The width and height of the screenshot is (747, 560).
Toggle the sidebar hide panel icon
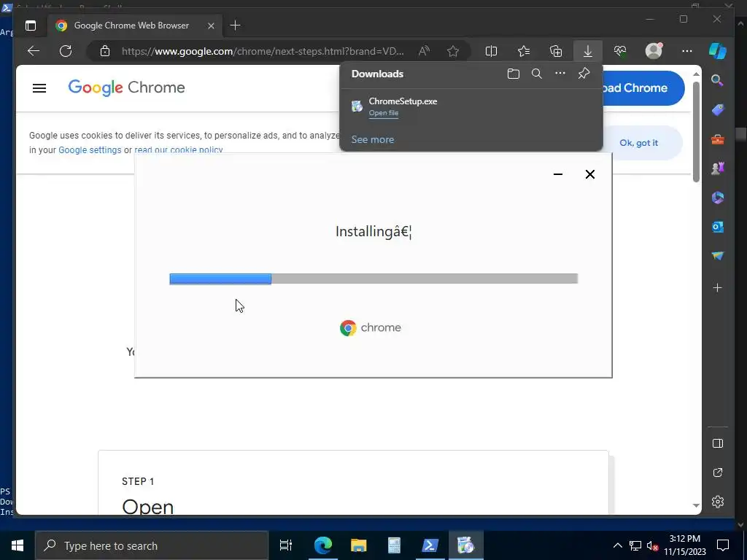[718, 444]
